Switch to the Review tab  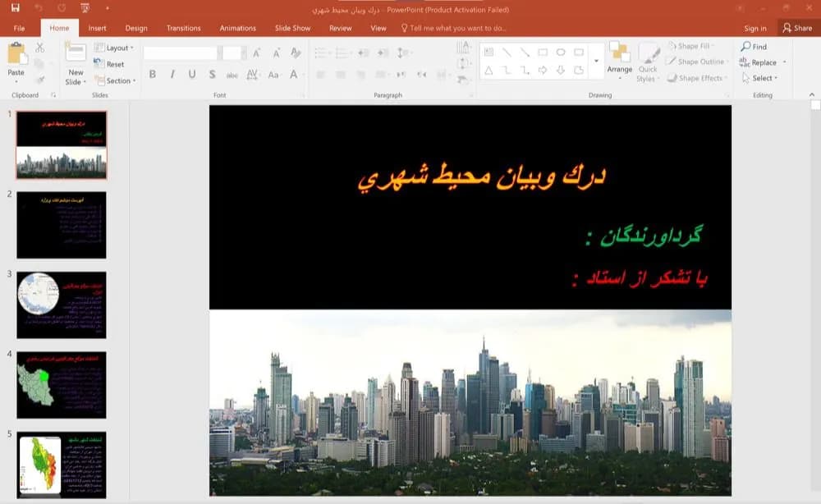341,28
